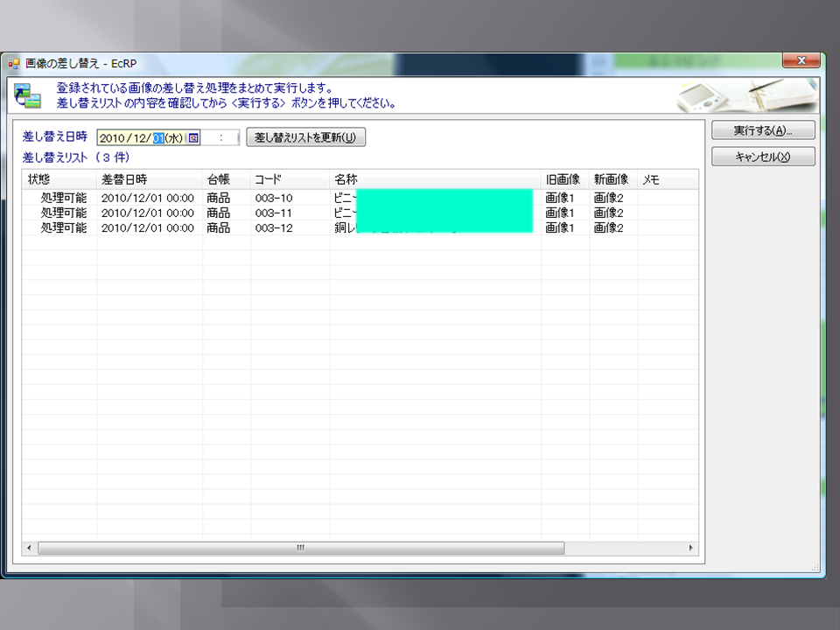Click the コード column header
Image resolution: width=840 pixels, height=630 pixels.
coord(290,179)
